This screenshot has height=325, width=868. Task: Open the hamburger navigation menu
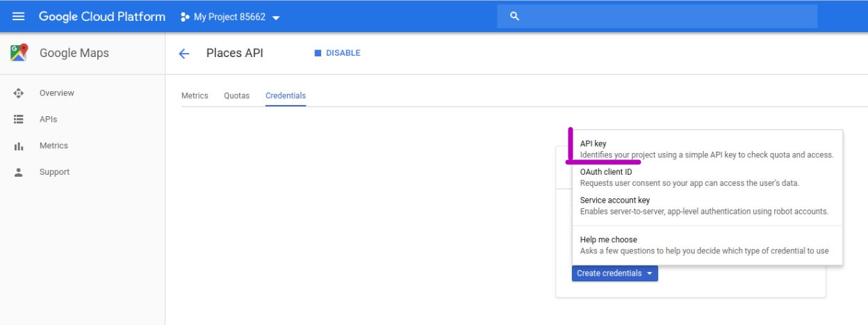click(x=19, y=17)
